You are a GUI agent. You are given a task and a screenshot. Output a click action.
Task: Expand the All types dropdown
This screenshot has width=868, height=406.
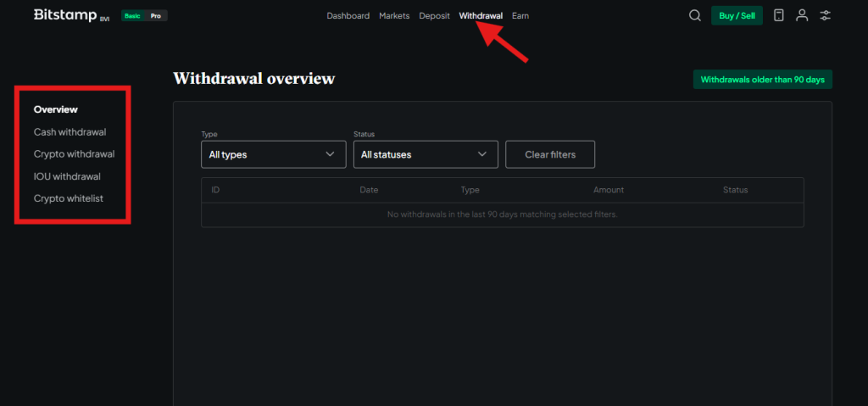pos(274,154)
